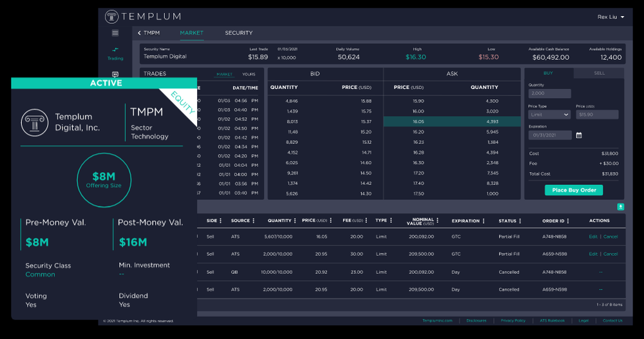Click the 1 - 3 of 8 items pager text

point(609,305)
